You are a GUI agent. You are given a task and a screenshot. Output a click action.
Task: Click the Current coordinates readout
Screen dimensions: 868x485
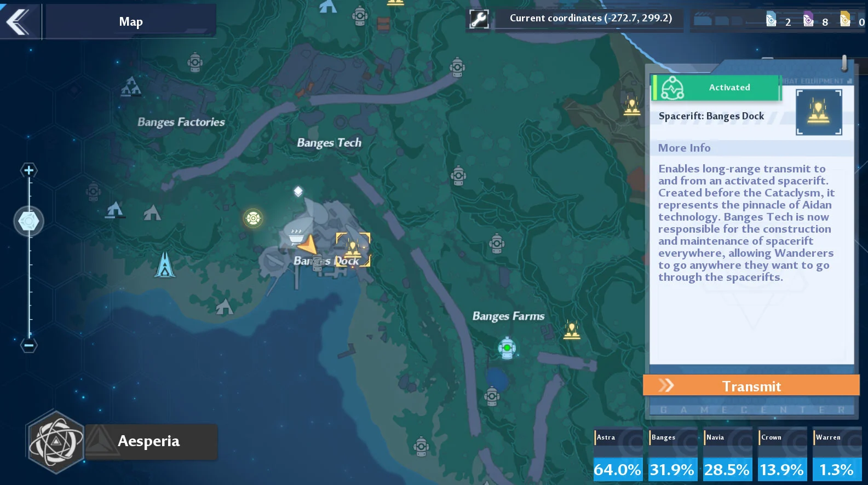click(x=590, y=18)
